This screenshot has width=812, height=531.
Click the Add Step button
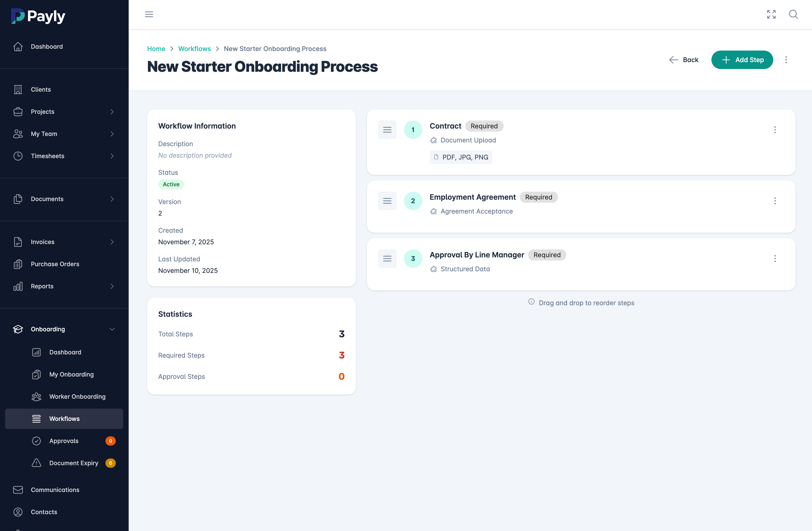coord(742,59)
